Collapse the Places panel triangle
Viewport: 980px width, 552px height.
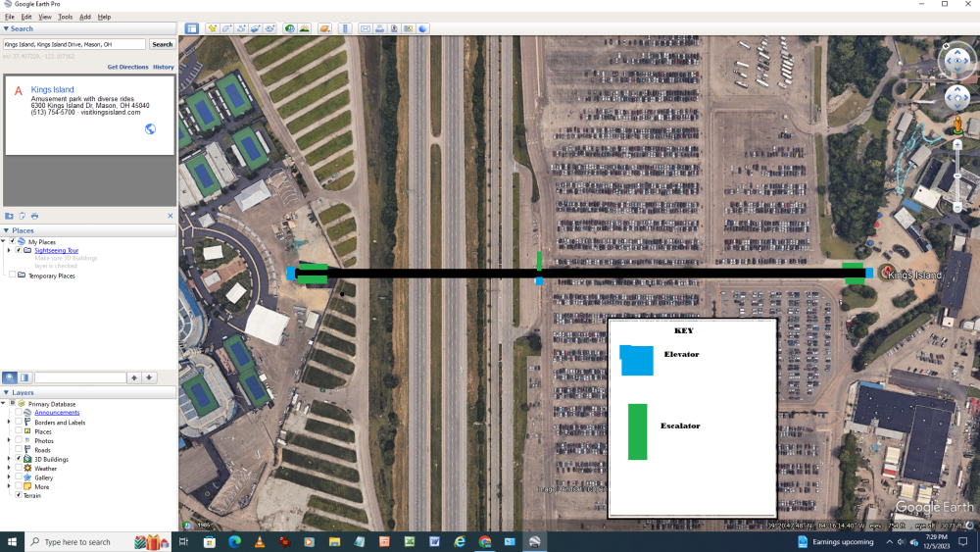[6, 230]
